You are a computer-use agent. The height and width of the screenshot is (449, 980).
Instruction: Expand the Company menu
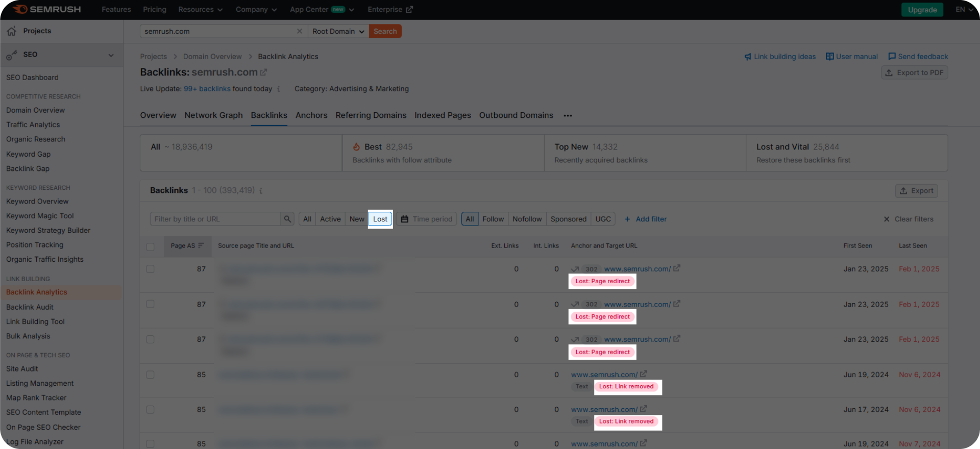pos(256,9)
